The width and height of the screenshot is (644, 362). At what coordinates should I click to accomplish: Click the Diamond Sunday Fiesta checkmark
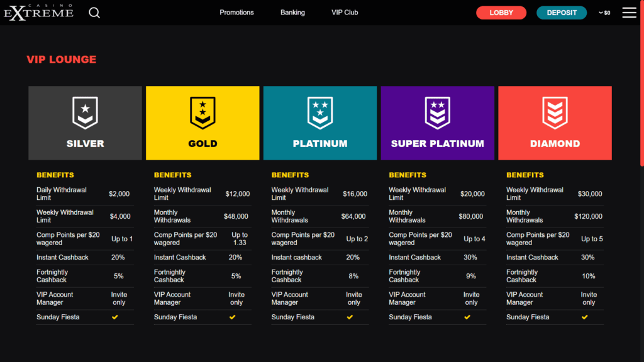pyautogui.click(x=584, y=317)
